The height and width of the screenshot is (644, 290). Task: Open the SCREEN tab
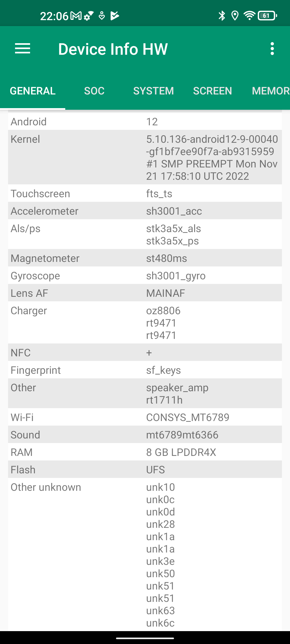pyautogui.click(x=212, y=91)
